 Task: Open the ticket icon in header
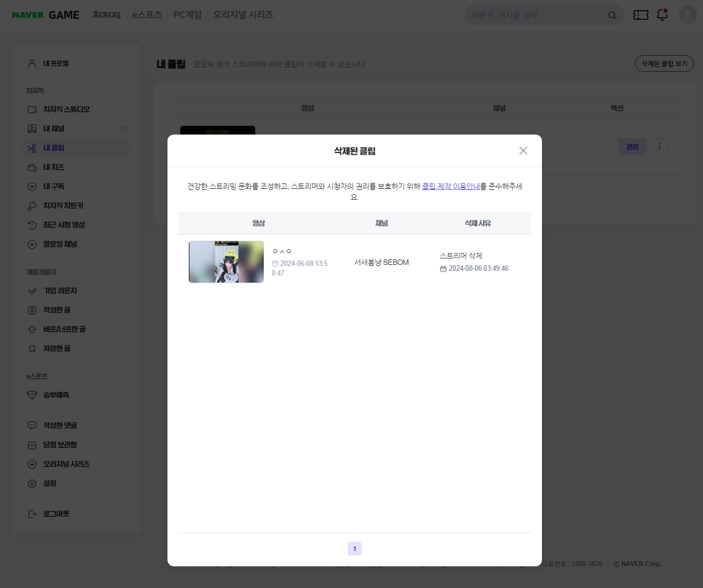(x=640, y=15)
